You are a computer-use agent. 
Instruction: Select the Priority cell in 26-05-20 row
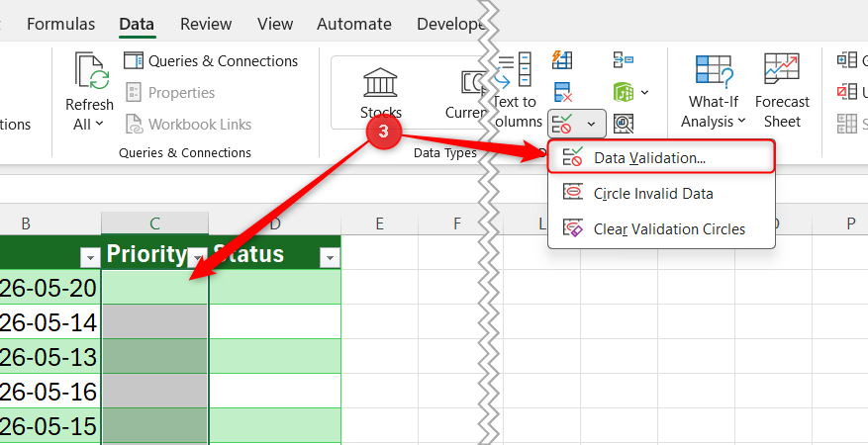[155, 288]
